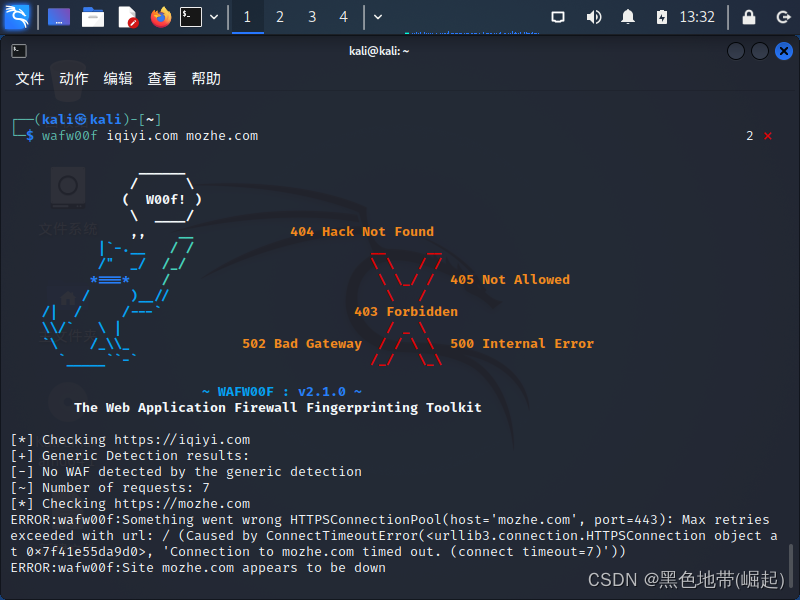Viewport: 800px width, 600px height.
Task: Click the log out session icon
Action: pyautogui.click(x=783, y=17)
